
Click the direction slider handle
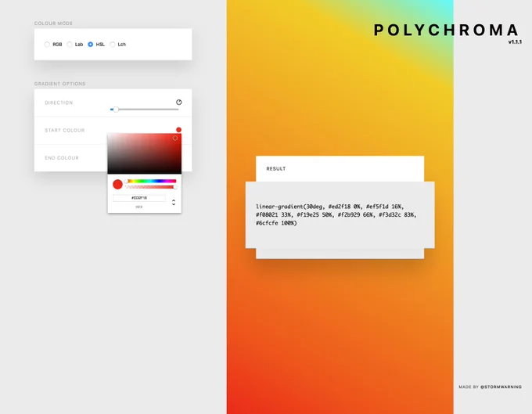pos(116,110)
